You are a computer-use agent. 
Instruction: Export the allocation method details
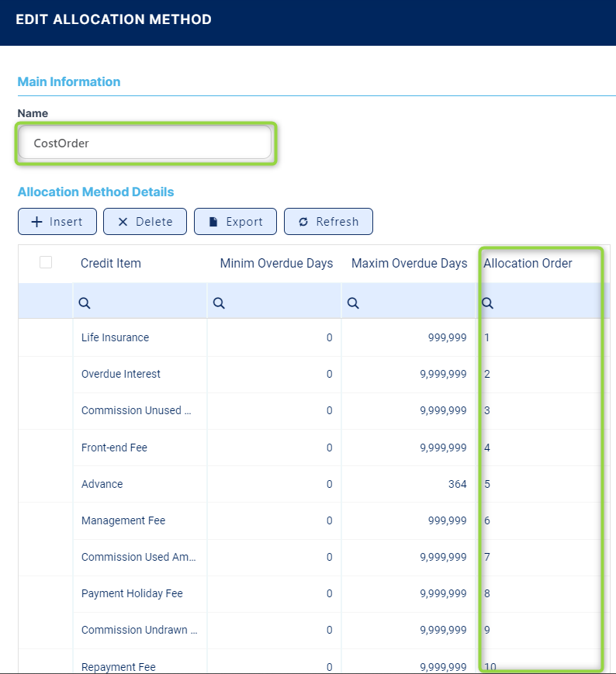(x=235, y=222)
